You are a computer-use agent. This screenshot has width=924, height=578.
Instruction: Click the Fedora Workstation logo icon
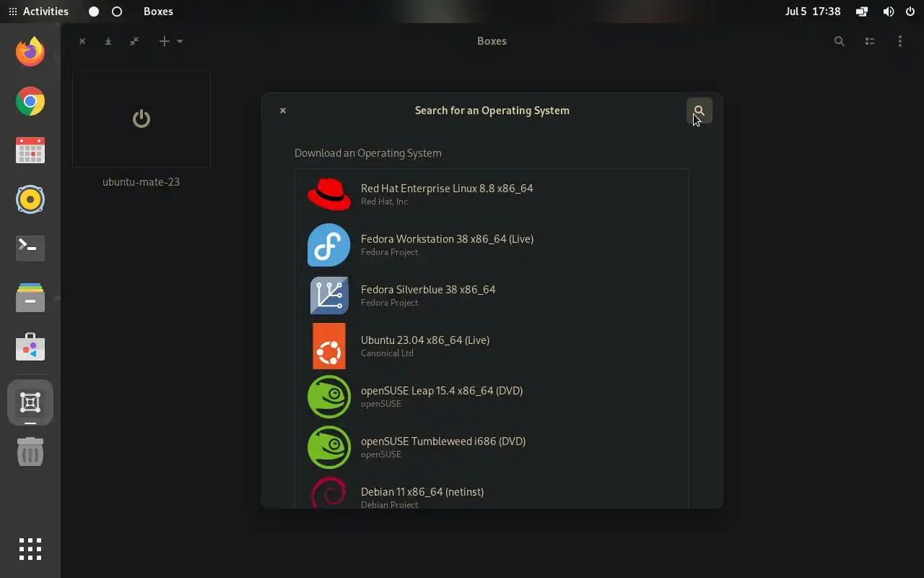click(x=329, y=245)
